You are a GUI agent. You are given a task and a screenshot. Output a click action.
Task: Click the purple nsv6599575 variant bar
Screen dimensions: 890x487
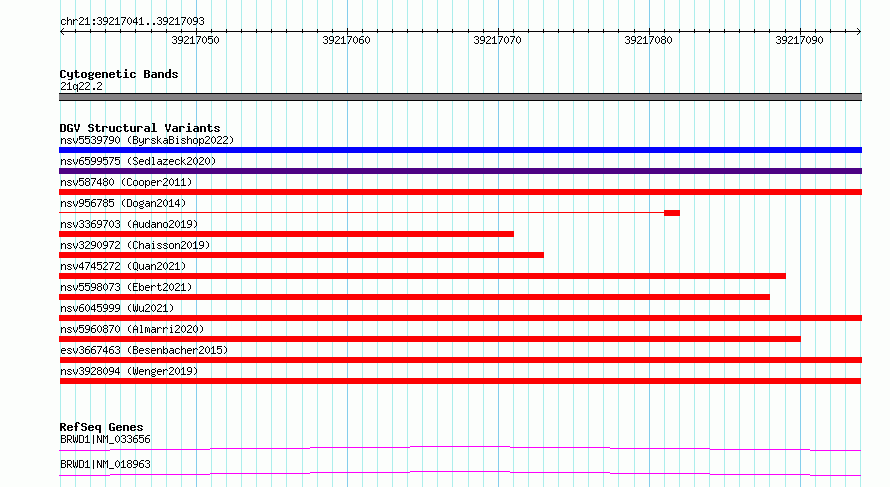[460, 171]
